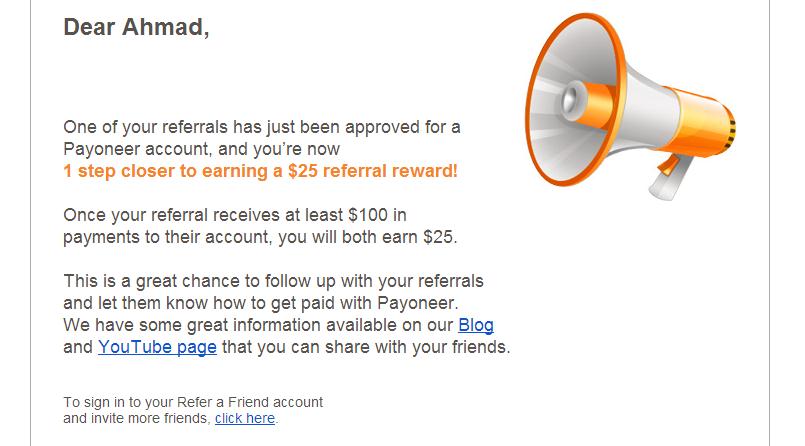Open the YouTube page link
The width and height of the screenshot is (805, 446).
[157, 348]
